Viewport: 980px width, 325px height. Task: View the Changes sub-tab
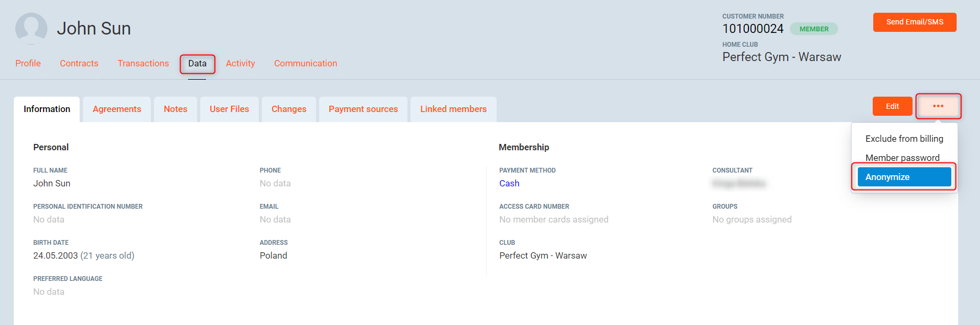288,109
